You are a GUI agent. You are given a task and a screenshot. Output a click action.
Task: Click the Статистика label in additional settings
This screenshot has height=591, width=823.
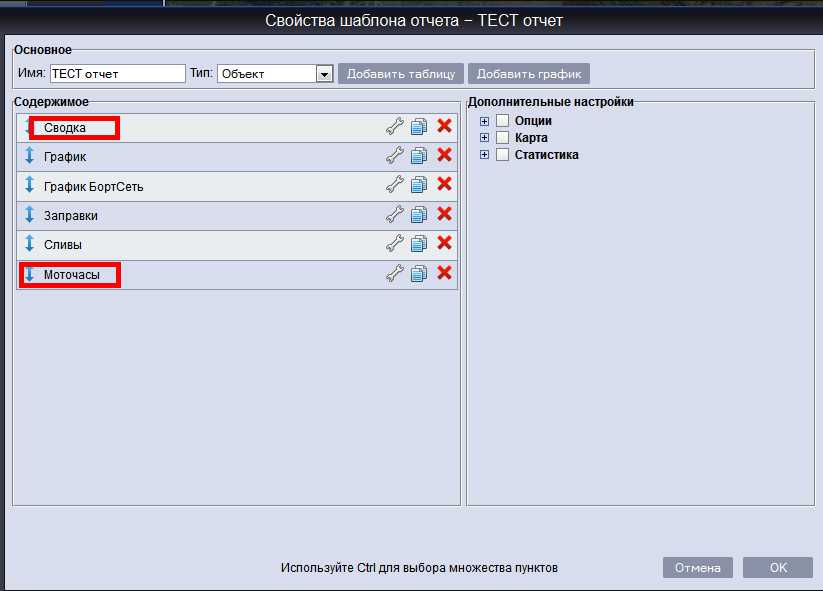tap(546, 155)
